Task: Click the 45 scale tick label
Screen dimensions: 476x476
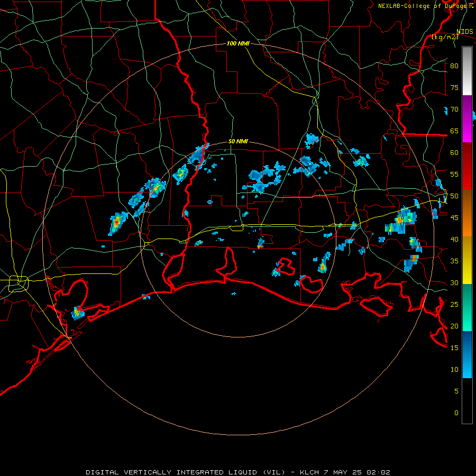Action: click(x=454, y=218)
